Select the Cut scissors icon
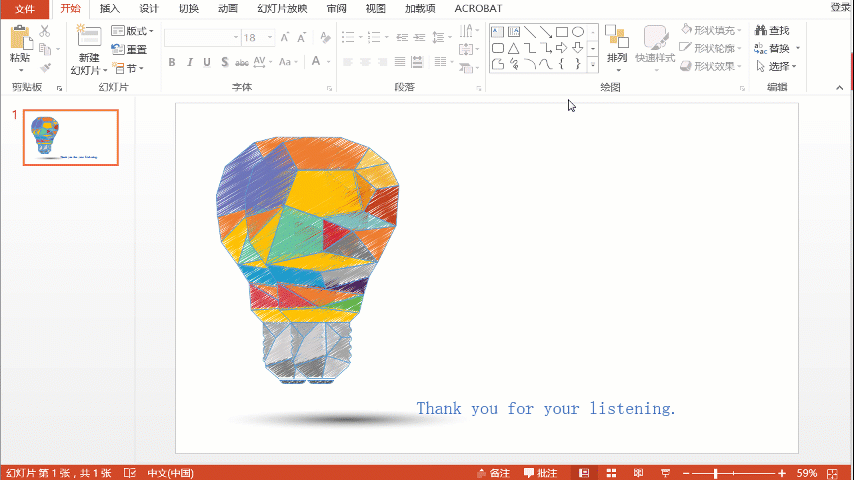The height and width of the screenshot is (480, 854). [45, 31]
